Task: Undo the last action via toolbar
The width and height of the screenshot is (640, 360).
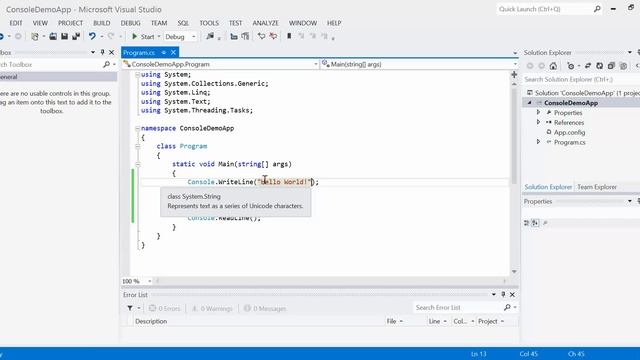Action: 92,36
